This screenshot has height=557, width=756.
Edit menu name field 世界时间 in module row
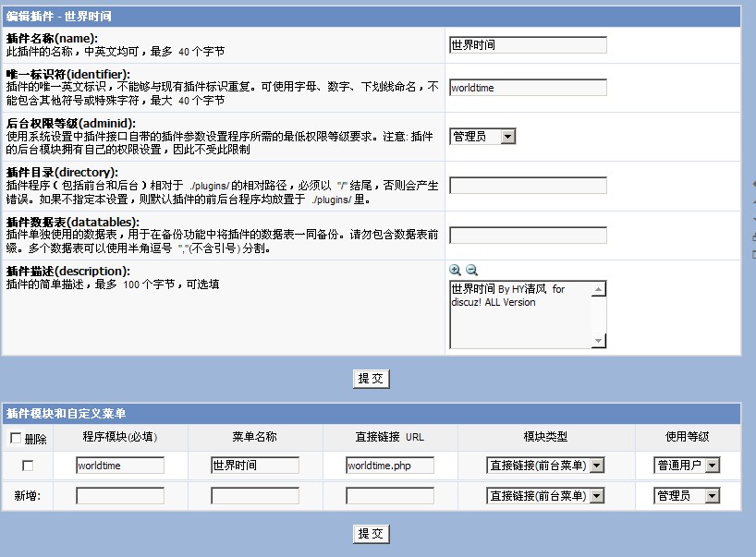(255, 466)
